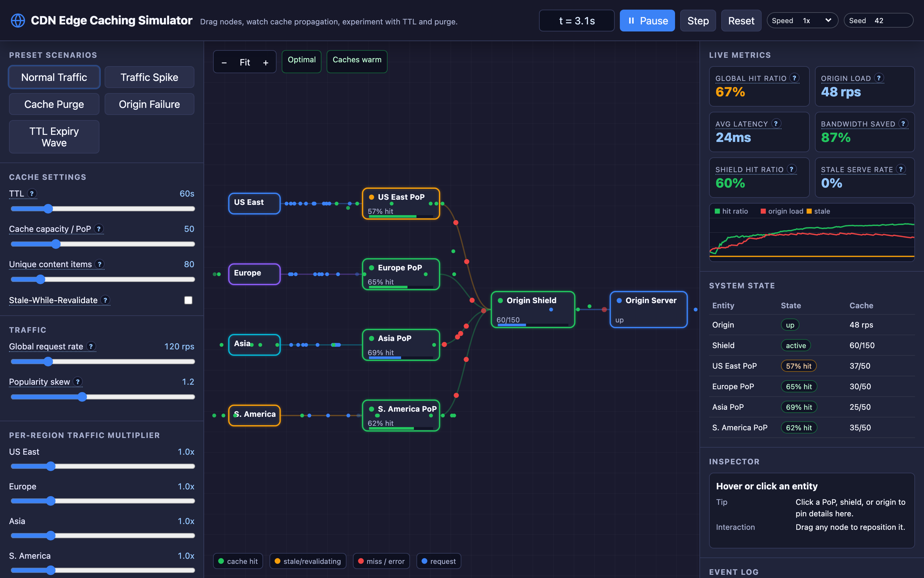The width and height of the screenshot is (924, 578).
Task: Click the '57% hit' US East PoP pill
Action: 799,366
